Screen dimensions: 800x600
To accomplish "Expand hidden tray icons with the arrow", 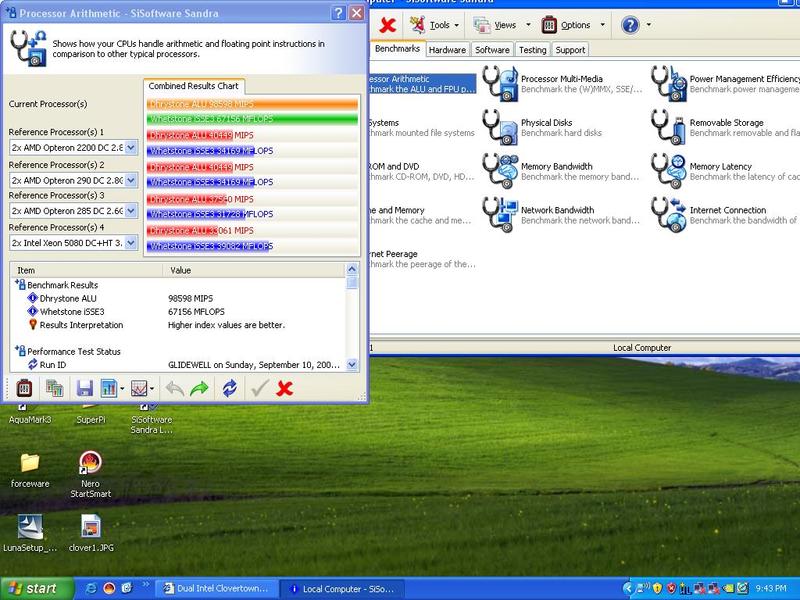I will (628, 588).
